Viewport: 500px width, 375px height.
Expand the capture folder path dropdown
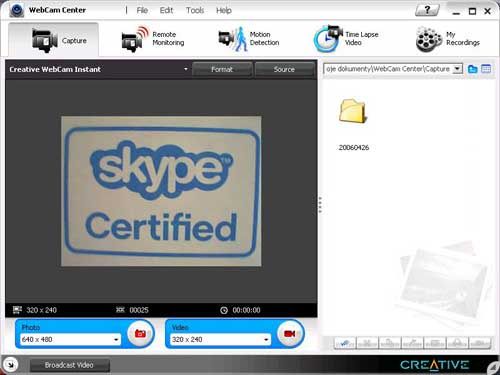pos(458,69)
